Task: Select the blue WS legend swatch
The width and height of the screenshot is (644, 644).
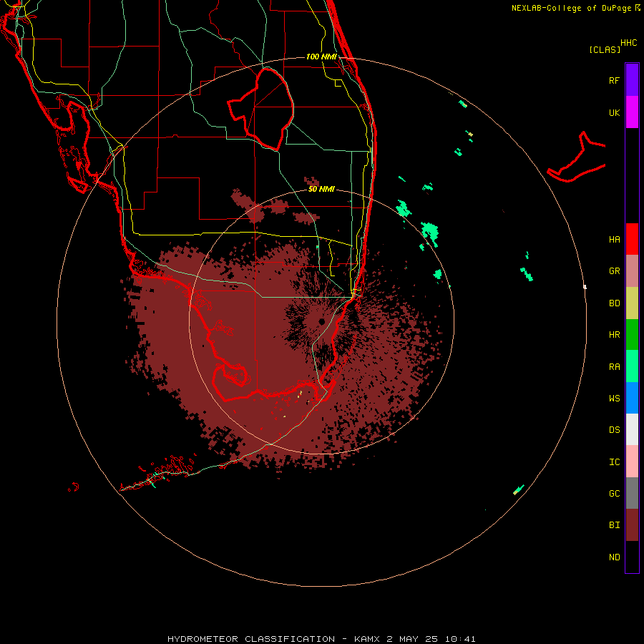Action: coord(632,398)
